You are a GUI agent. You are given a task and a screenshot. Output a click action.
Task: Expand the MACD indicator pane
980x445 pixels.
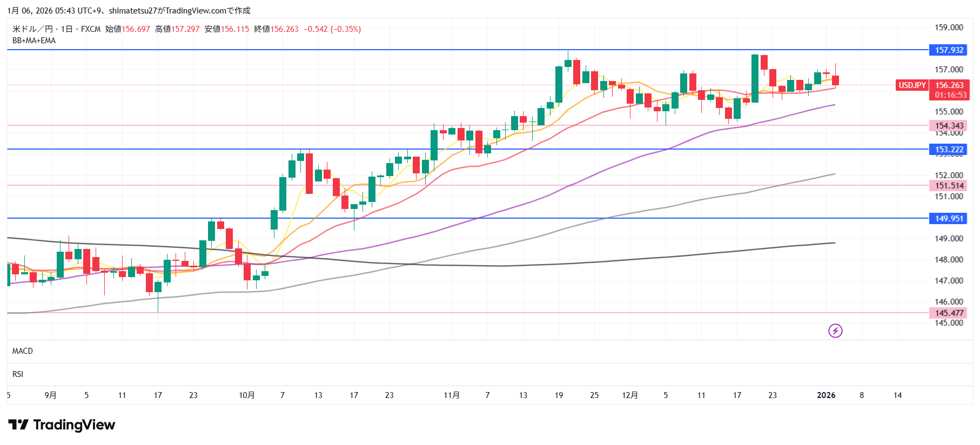[x=23, y=351]
